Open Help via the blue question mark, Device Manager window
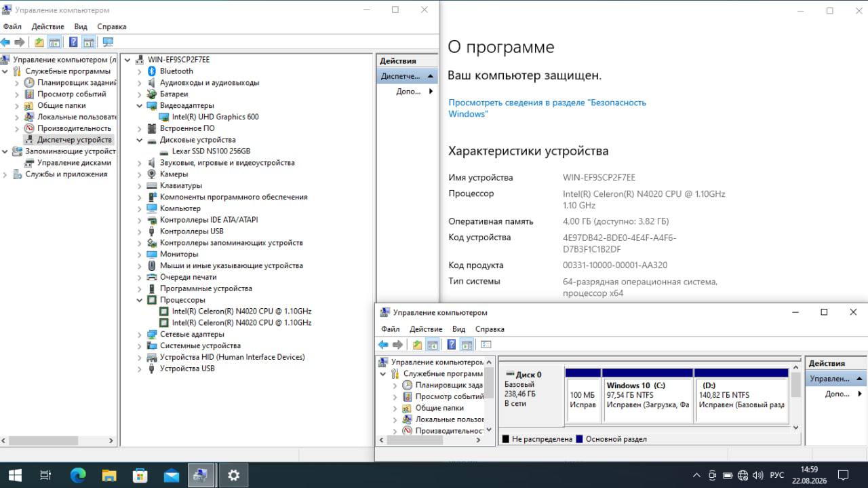Viewport: 868px width, 488px height. [x=73, y=42]
